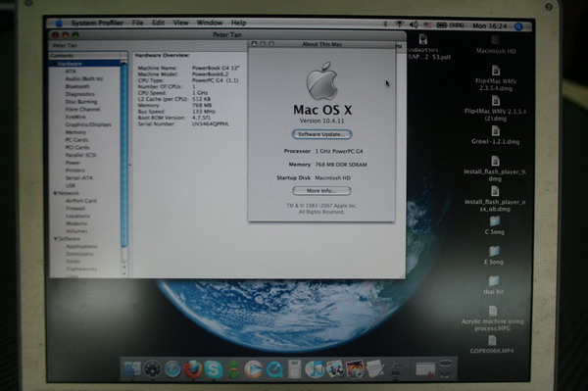Open the Trash in the Dock
588x391 pixels.
tap(446, 368)
